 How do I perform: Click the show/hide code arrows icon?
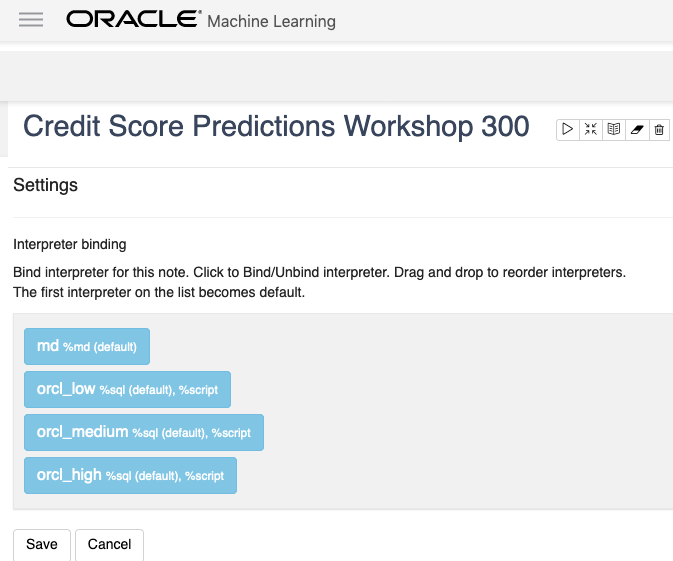(x=591, y=129)
